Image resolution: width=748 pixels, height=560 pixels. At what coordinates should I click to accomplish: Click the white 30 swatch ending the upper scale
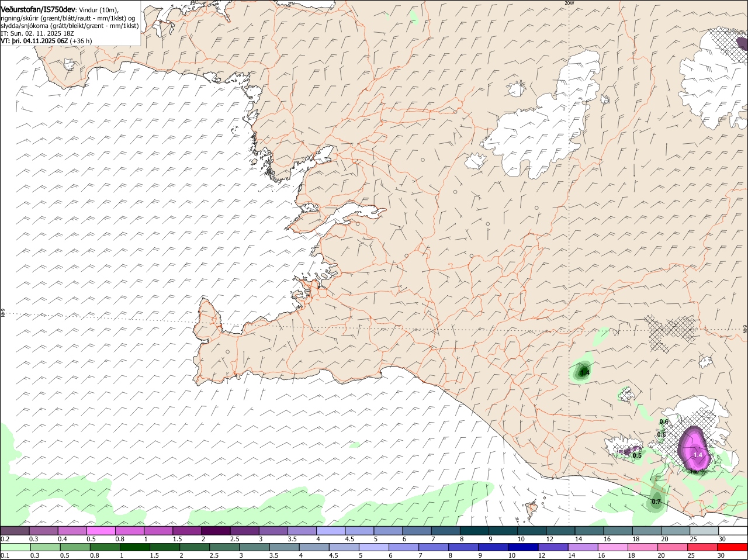(x=733, y=530)
